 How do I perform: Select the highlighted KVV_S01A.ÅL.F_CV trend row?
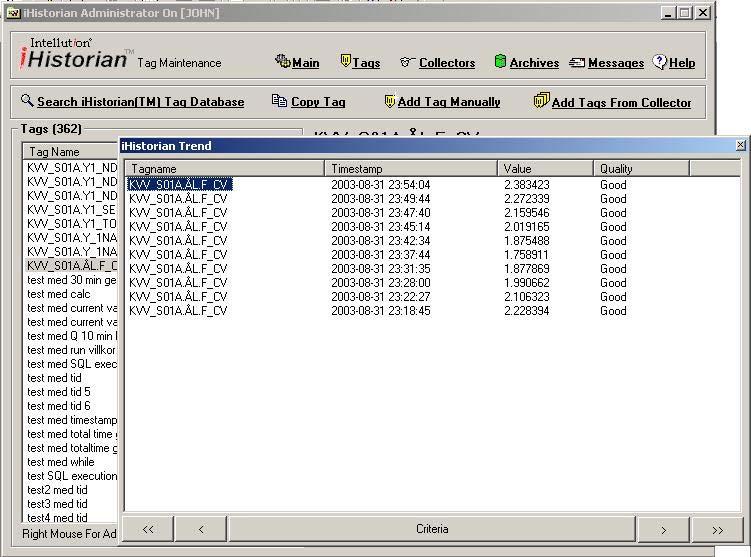180,184
